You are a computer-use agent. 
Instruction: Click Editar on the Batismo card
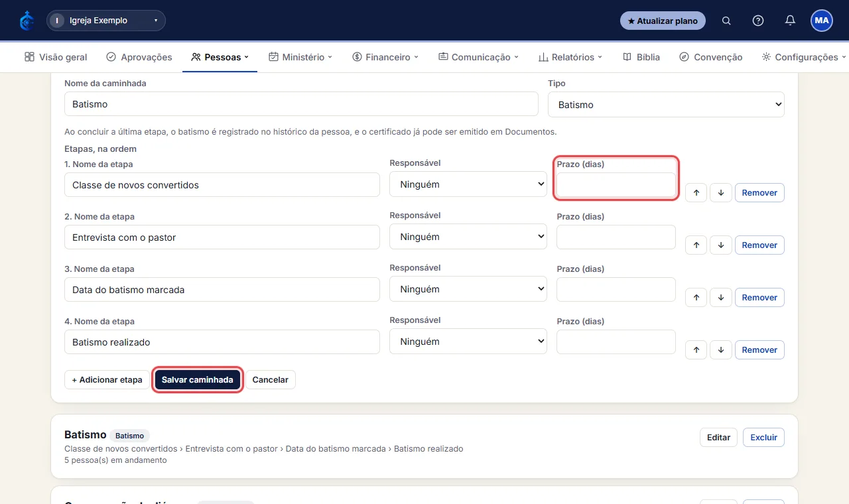718,438
